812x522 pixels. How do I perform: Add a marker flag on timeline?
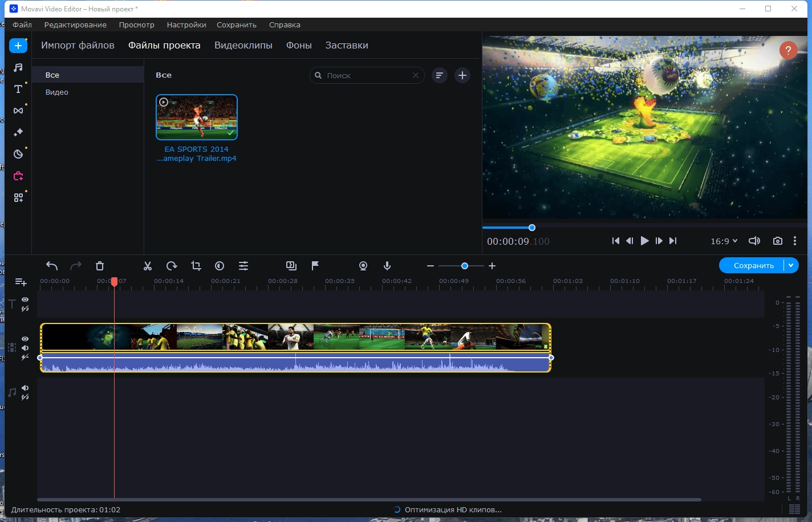click(315, 266)
